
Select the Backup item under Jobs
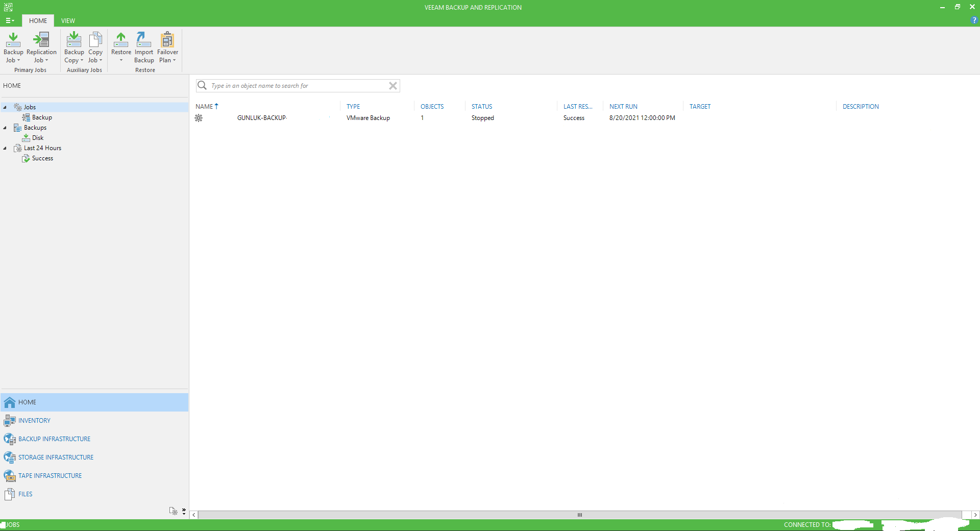[42, 117]
